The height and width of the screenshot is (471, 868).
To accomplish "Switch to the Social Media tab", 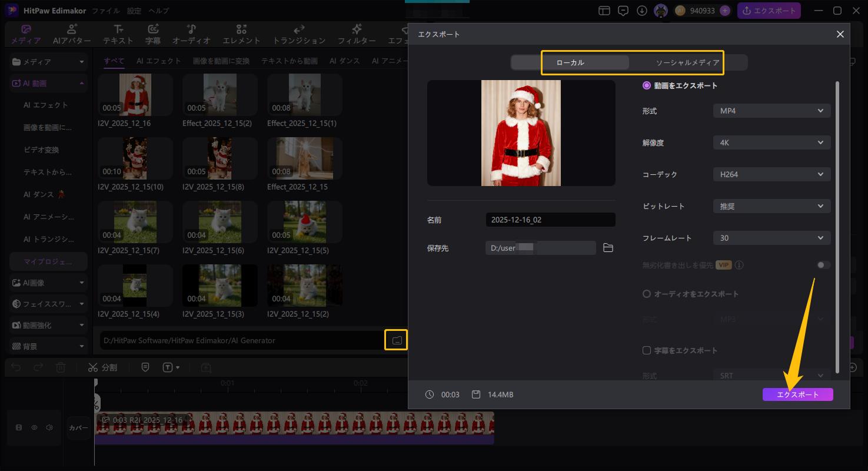I will [687, 62].
